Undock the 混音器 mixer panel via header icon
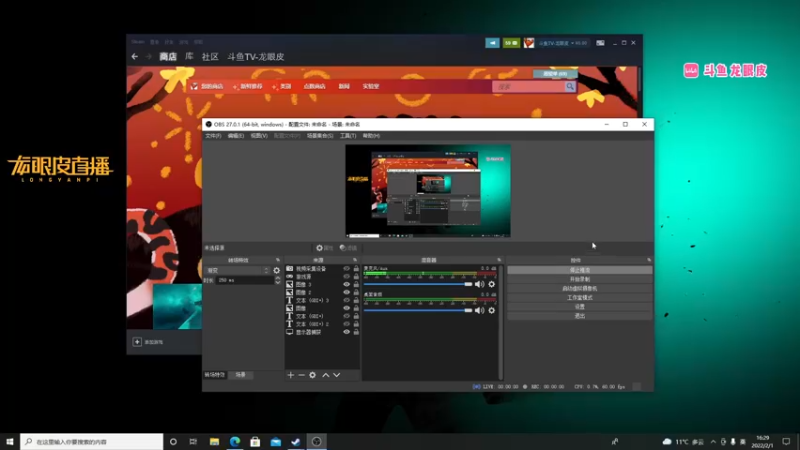The height and width of the screenshot is (450, 800). click(499, 260)
